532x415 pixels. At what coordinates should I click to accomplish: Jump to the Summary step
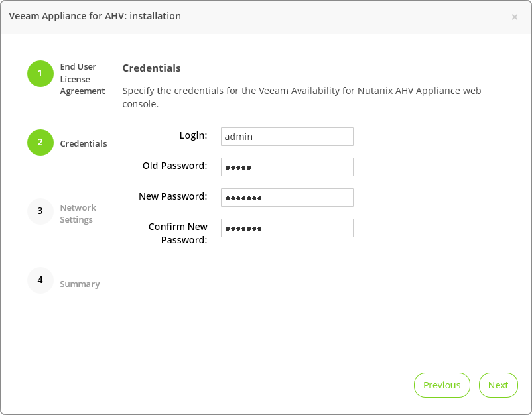[80, 284]
